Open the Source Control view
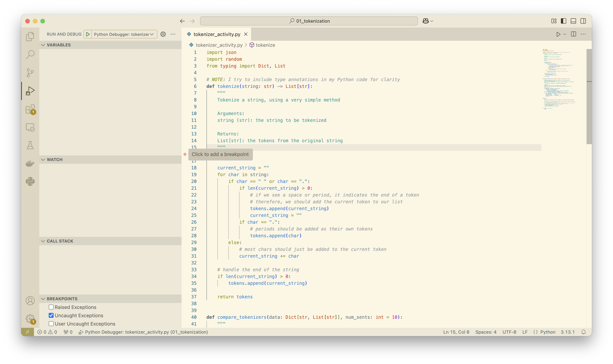 30,73
